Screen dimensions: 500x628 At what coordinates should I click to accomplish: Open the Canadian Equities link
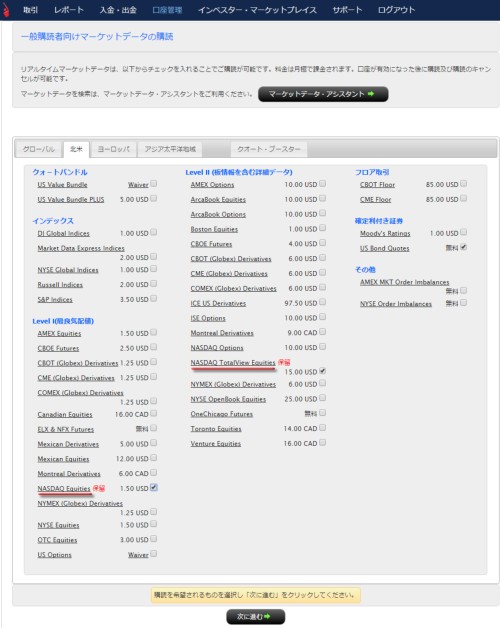coord(65,415)
